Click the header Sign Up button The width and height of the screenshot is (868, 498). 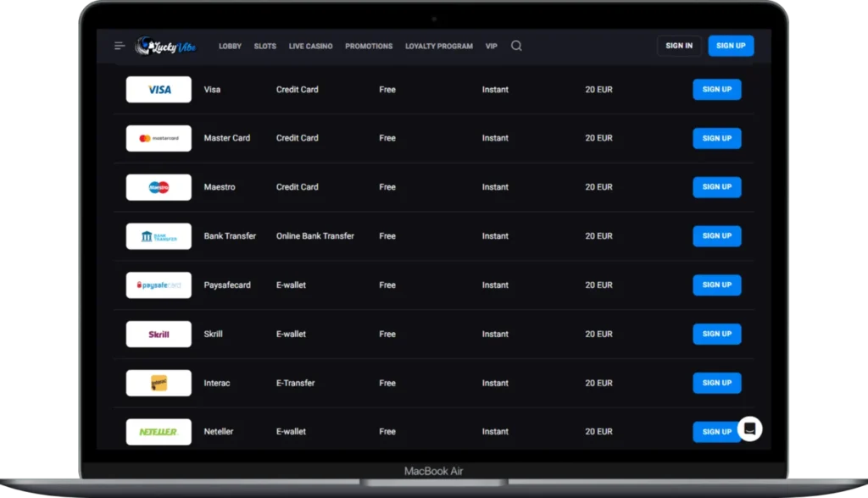[x=732, y=46]
